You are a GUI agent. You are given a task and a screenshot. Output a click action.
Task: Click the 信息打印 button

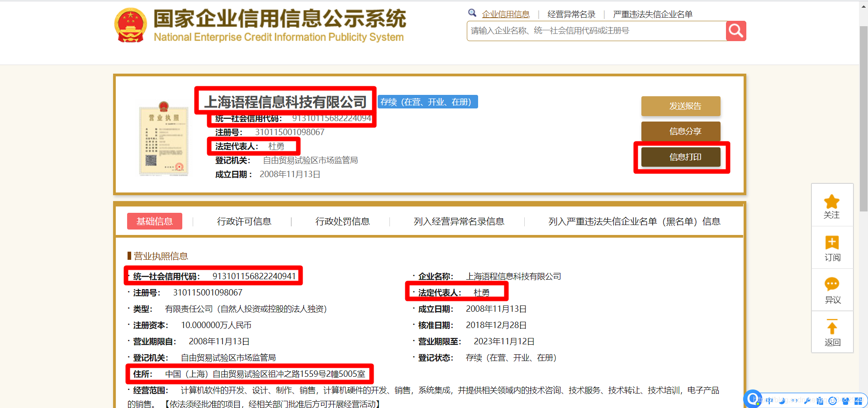[x=681, y=157]
